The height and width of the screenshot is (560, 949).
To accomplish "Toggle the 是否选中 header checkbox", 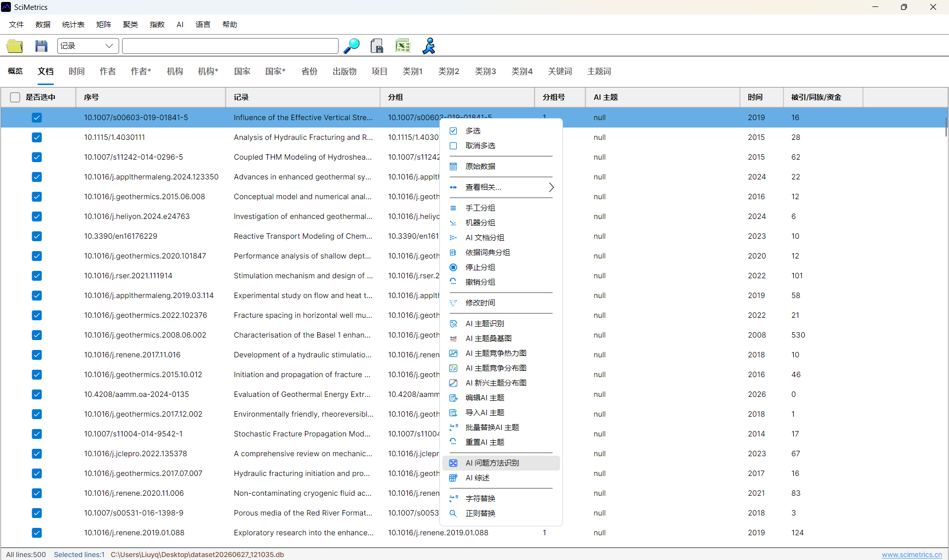I will coord(15,97).
